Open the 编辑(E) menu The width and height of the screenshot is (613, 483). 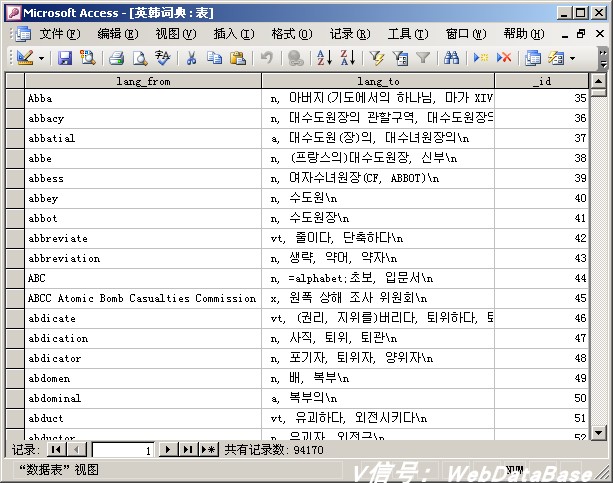[x=118, y=34]
